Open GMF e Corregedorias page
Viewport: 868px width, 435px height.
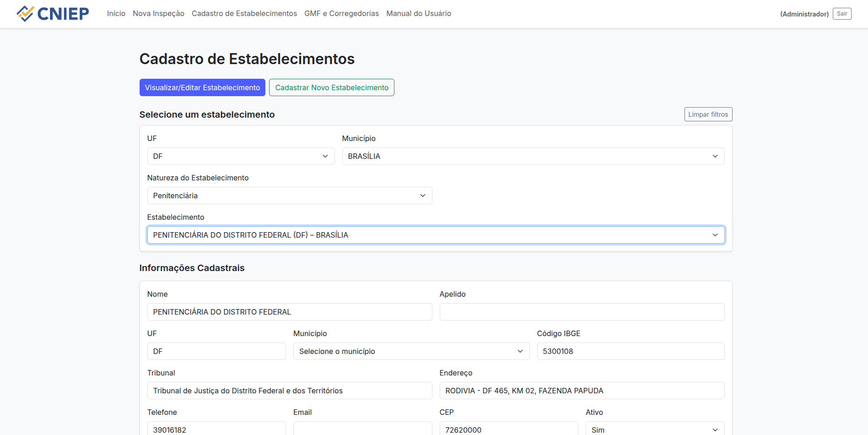pyautogui.click(x=342, y=14)
